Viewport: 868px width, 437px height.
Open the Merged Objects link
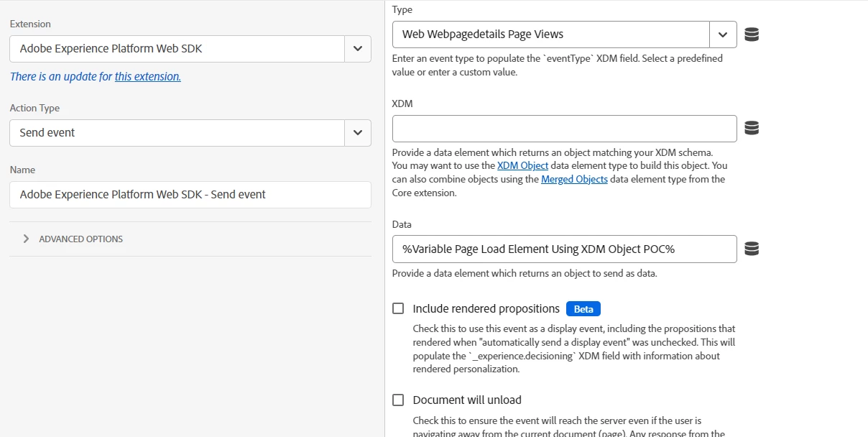[x=574, y=179]
